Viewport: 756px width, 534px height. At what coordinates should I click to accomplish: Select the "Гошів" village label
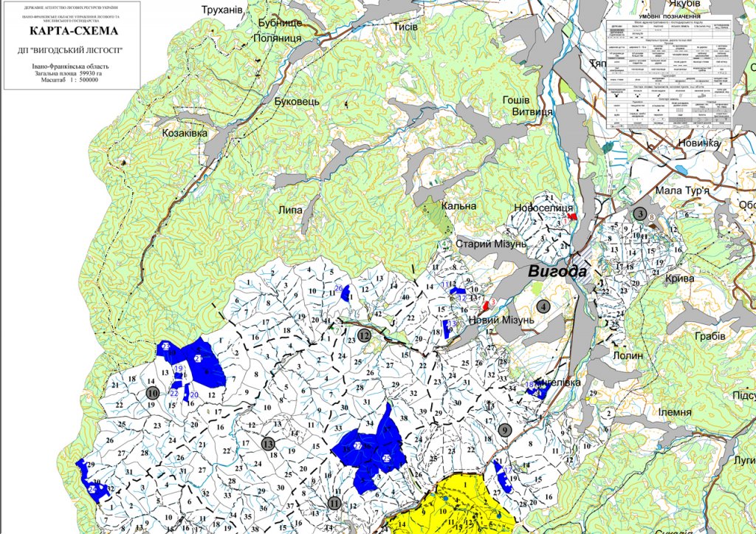click(x=516, y=100)
